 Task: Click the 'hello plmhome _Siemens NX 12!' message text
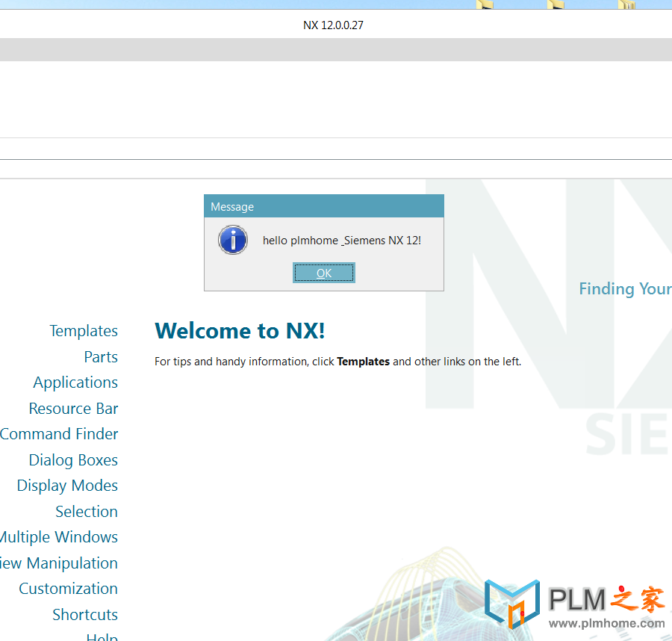[341, 241]
